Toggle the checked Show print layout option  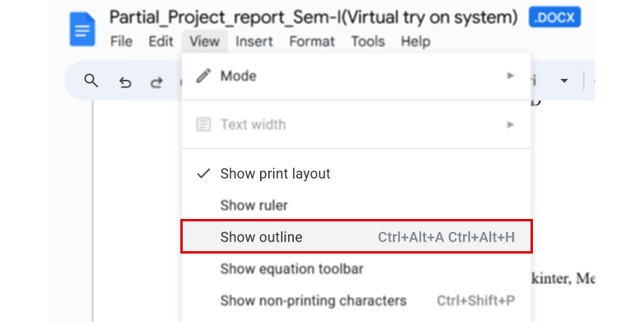275,173
